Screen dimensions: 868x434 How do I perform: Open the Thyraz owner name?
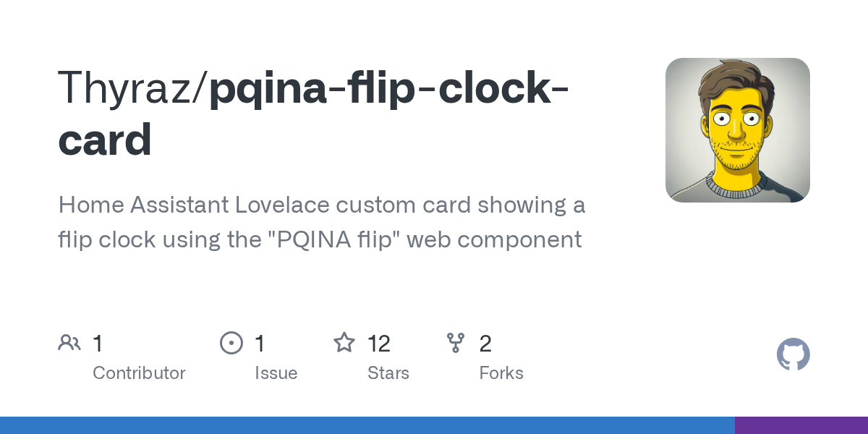coord(128,88)
